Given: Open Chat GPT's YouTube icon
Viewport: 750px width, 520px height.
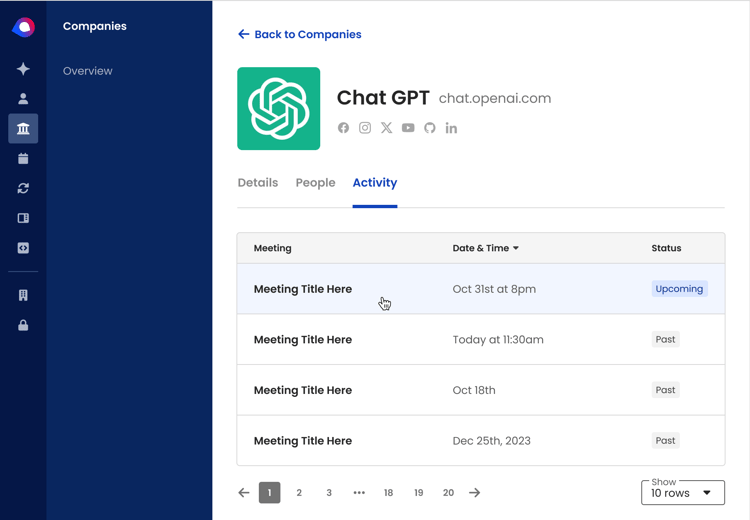Looking at the screenshot, I should click(408, 128).
